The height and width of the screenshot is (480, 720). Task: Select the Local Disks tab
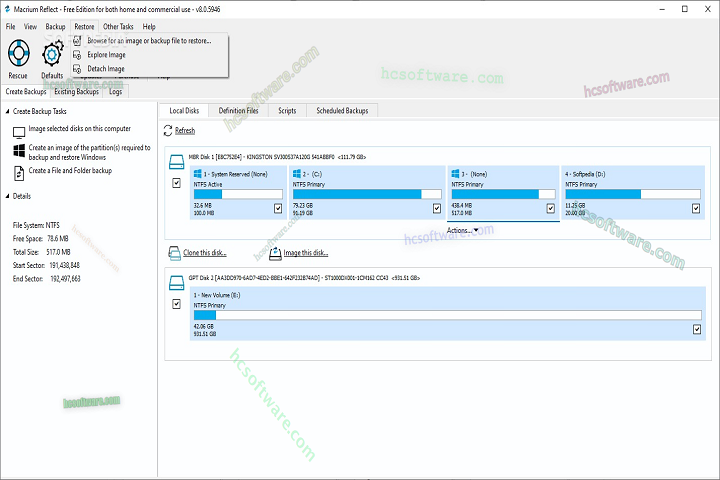(184, 111)
